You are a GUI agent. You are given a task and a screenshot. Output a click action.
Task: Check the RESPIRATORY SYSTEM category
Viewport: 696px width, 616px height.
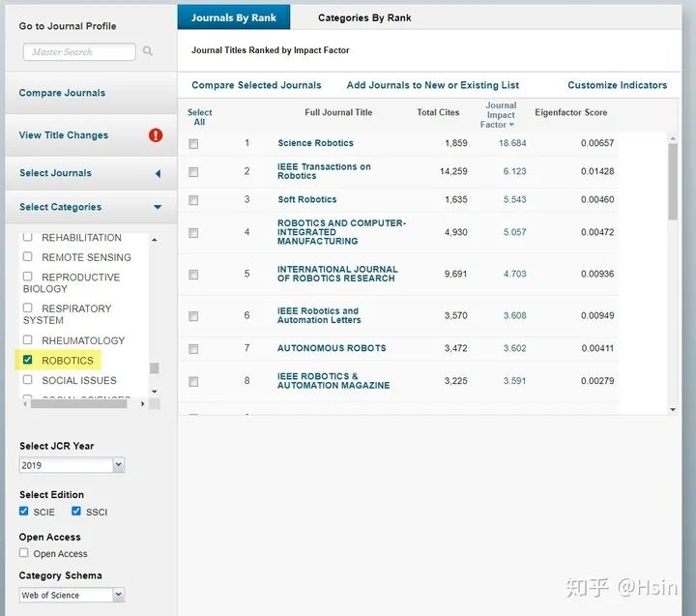click(27, 308)
